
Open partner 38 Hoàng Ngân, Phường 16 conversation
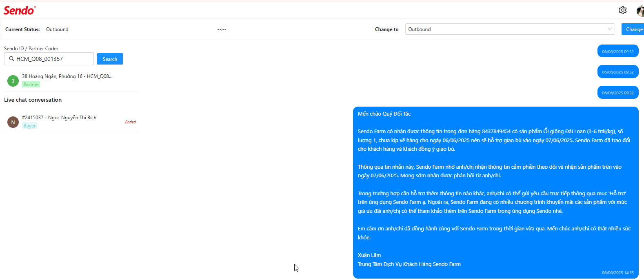click(71, 80)
